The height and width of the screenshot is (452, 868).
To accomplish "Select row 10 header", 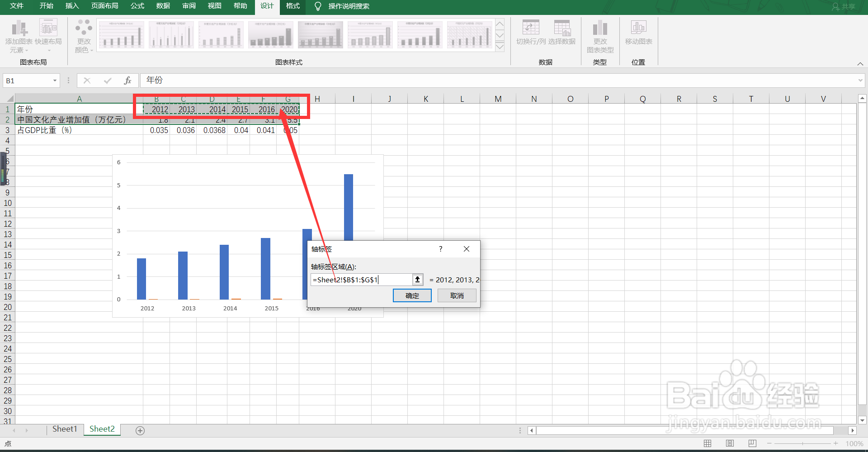I will tap(8, 203).
